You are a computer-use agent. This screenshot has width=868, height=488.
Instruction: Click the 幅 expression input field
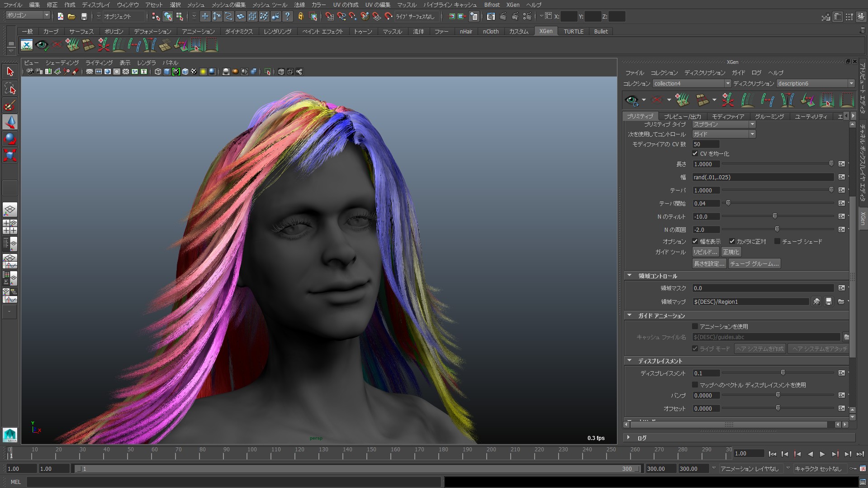763,177
